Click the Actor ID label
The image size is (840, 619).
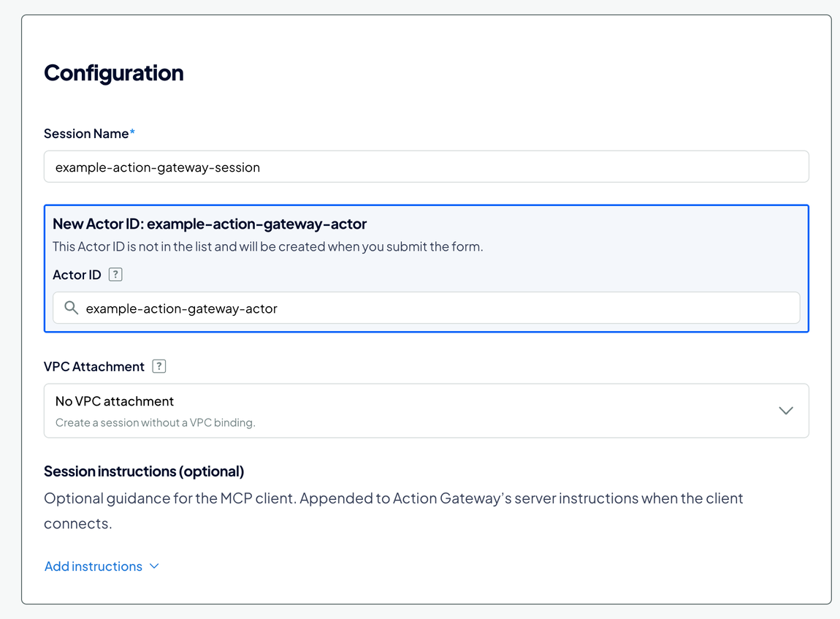click(x=77, y=275)
